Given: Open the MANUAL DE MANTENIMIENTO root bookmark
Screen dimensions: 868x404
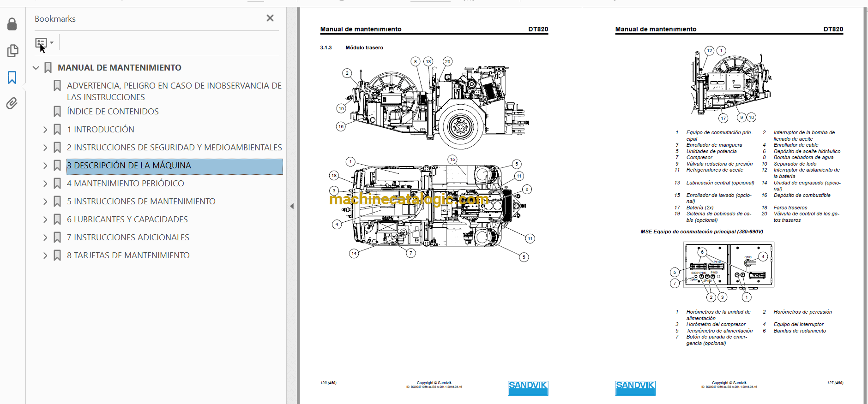Looking at the screenshot, I should (120, 68).
